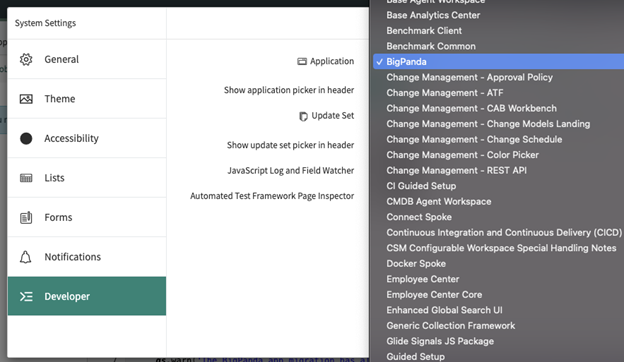Viewport: 624px width, 362px height.
Task: Click the Update Set field label
Action: click(333, 116)
